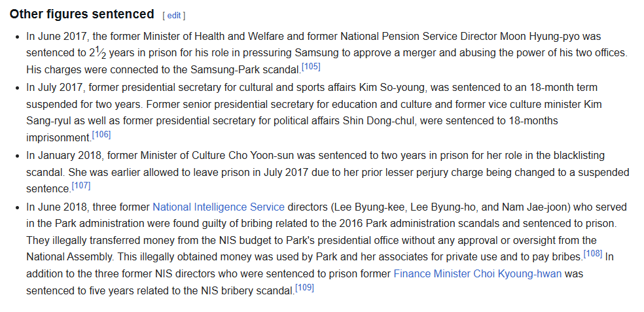Screen dimensions: 644x312
Task: Open citation reference 106
Action: point(101,134)
